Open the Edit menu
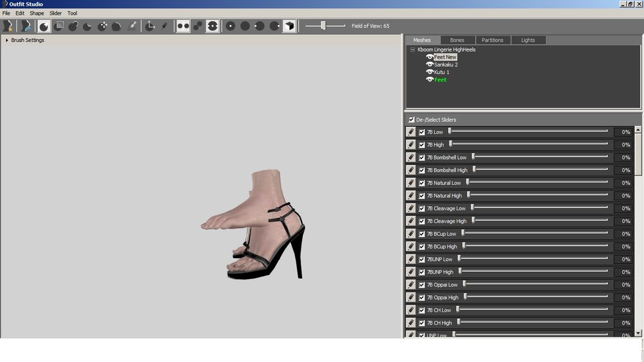This screenshot has height=362, width=644. (20, 13)
